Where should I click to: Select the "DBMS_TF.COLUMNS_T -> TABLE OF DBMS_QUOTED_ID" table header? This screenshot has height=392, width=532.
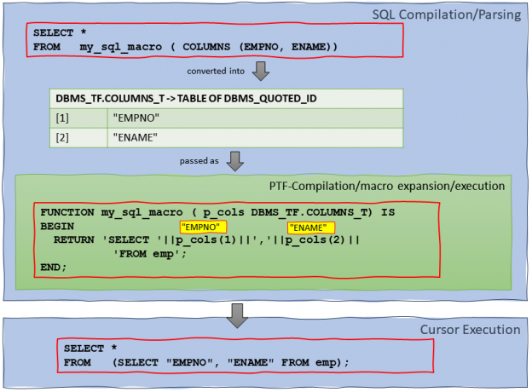[226, 99]
